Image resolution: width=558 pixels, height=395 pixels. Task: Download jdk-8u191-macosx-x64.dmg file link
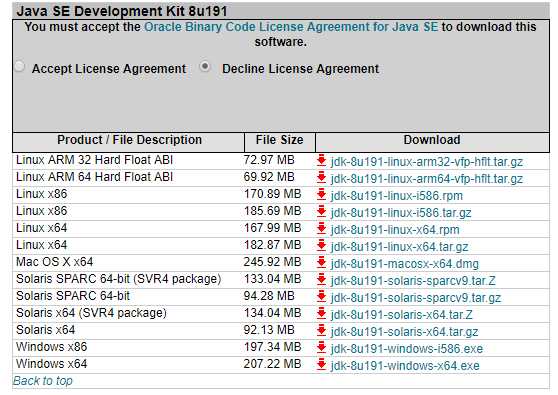pyautogui.click(x=405, y=264)
